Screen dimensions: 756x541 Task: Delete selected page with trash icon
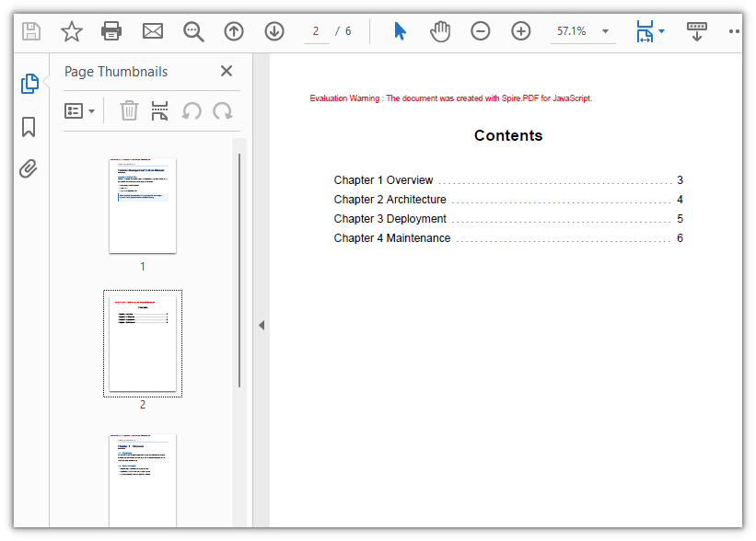click(129, 110)
